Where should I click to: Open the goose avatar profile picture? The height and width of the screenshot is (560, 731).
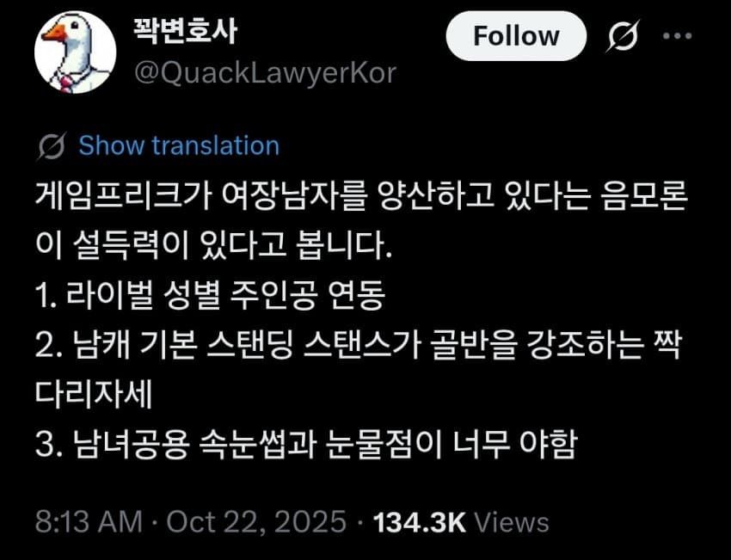click(75, 52)
